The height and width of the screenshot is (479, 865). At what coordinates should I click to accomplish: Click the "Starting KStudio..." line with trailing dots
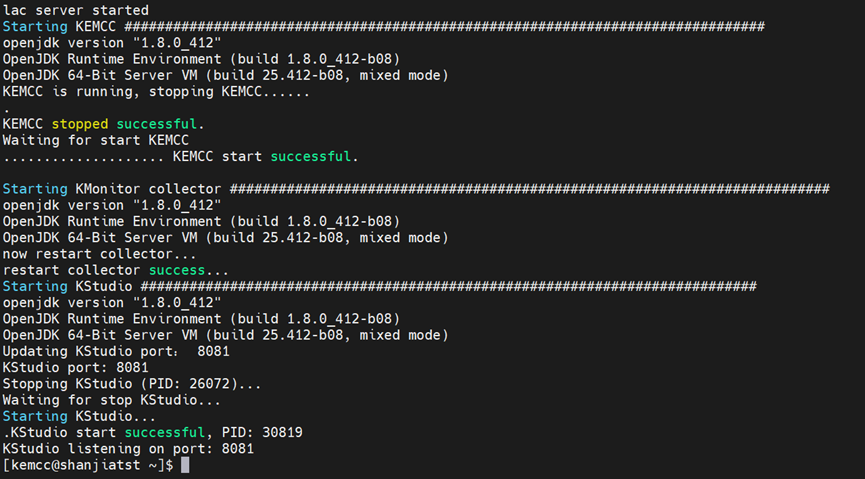79,416
